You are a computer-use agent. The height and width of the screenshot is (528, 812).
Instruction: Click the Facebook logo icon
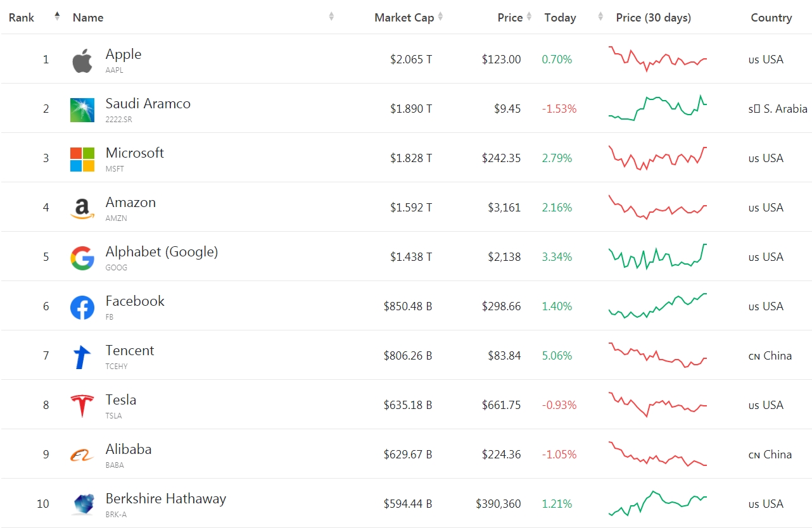coord(82,308)
